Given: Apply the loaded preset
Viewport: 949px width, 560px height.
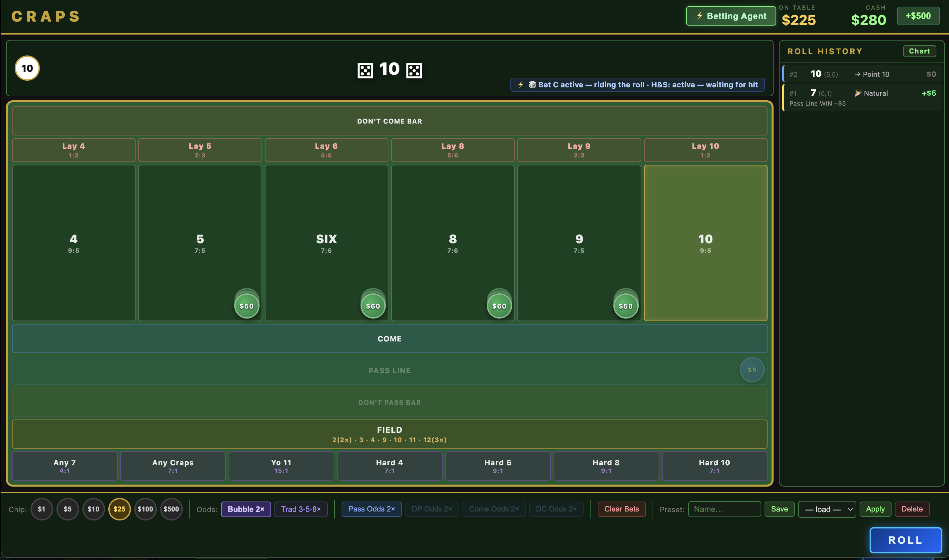Looking at the screenshot, I should click(875, 509).
